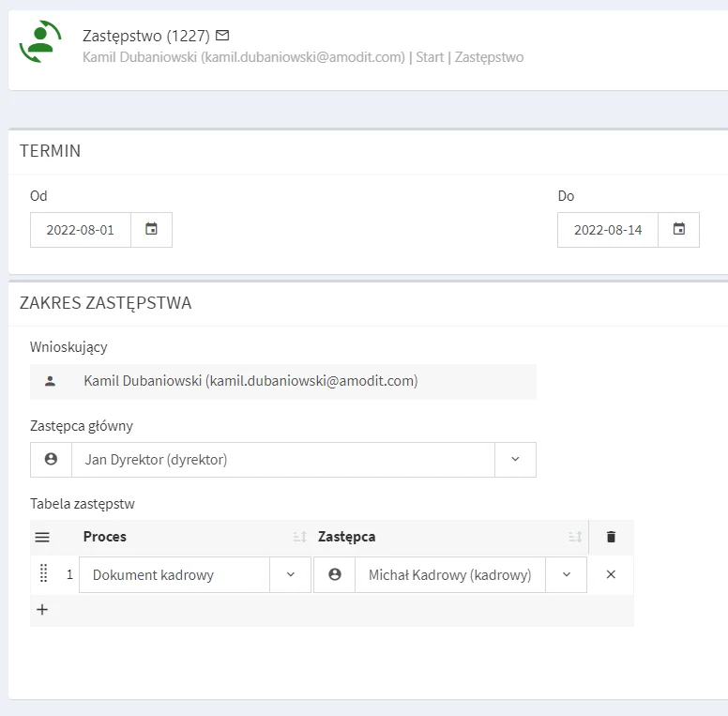Sort the table by Proces column

coord(300,537)
